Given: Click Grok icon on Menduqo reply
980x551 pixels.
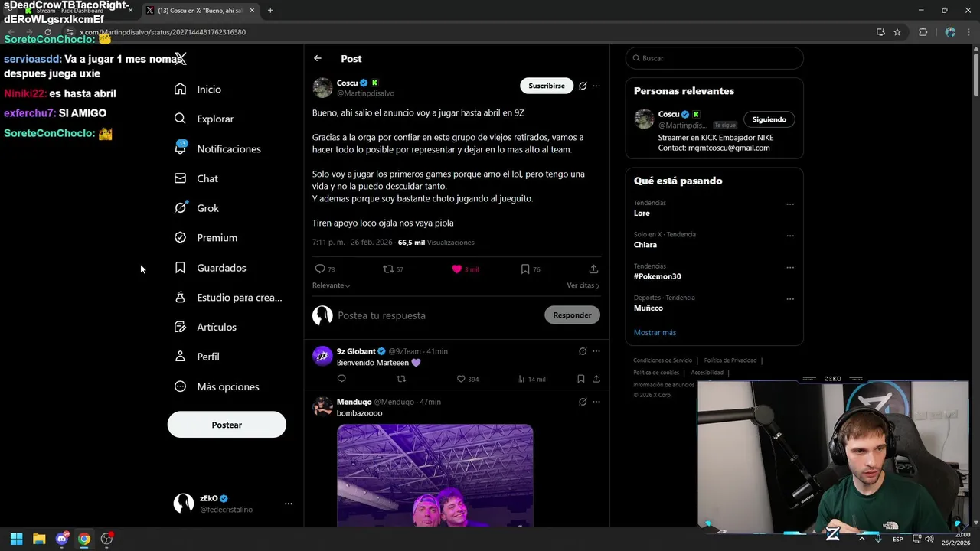Looking at the screenshot, I should pos(583,402).
